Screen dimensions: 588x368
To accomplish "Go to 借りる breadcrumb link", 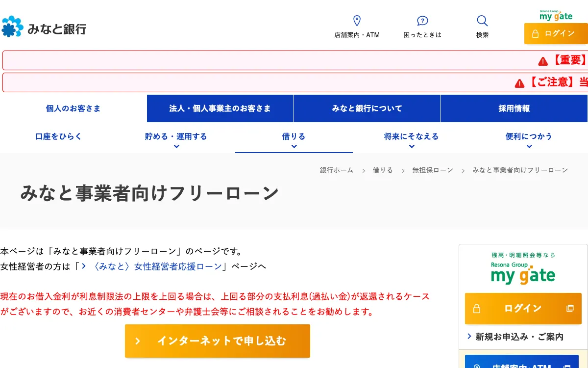I will click(x=383, y=170).
